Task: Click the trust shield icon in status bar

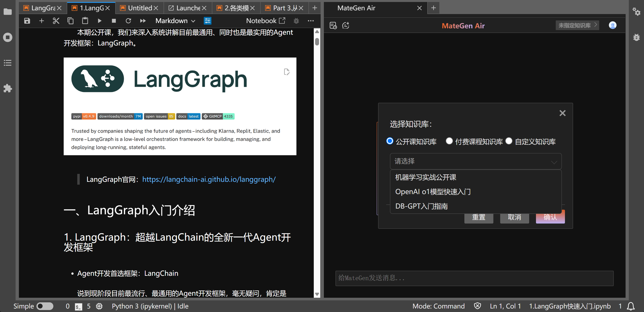Action: pos(478,306)
